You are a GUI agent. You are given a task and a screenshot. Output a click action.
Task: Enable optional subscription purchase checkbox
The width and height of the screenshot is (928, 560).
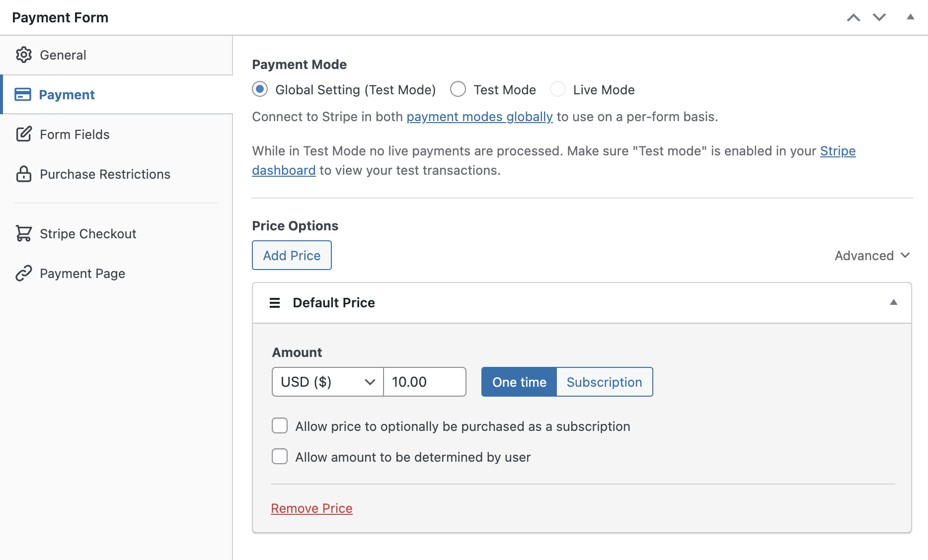280,425
